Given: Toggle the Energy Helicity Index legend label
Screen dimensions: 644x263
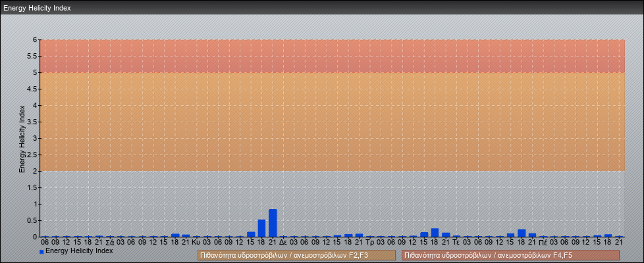Looking at the screenshot, I should pyautogui.click(x=79, y=251).
